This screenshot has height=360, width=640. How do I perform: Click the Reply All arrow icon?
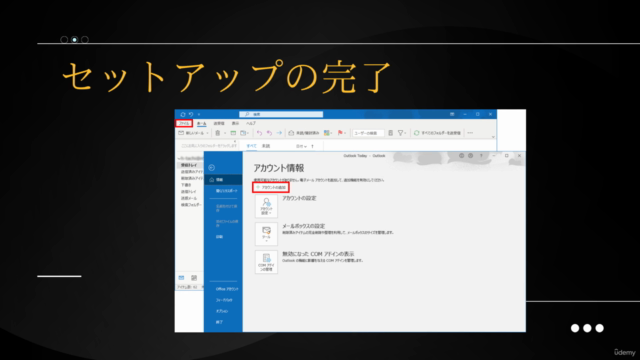click(x=269, y=133)
